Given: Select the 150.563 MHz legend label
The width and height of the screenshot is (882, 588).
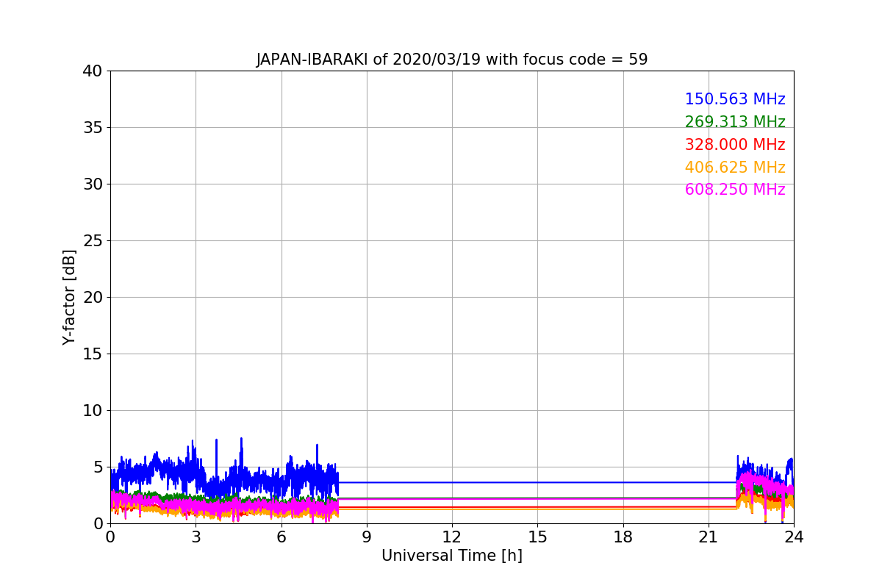Looking at the screenshot, I should (x=735, y=99).
